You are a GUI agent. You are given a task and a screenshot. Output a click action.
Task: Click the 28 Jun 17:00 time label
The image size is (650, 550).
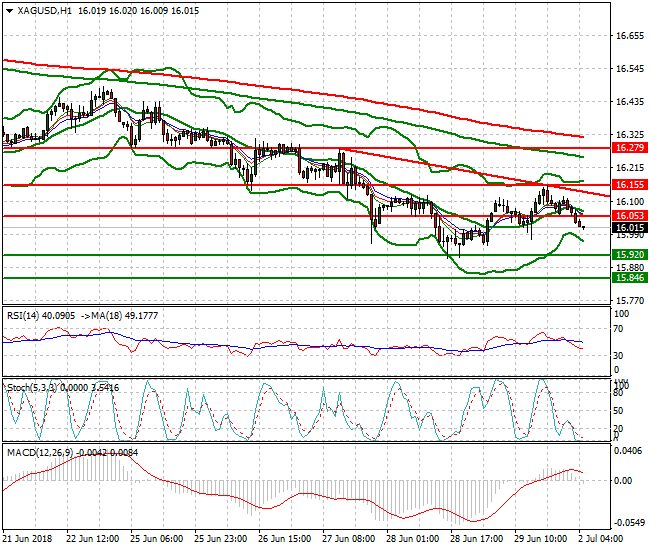pyautogui.click(x=477, y=539)
